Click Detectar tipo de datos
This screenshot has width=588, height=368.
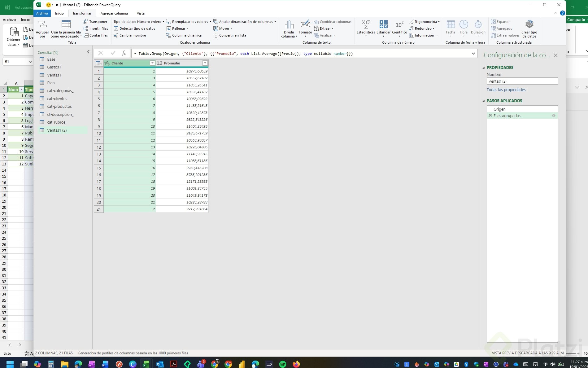(134, 28)
